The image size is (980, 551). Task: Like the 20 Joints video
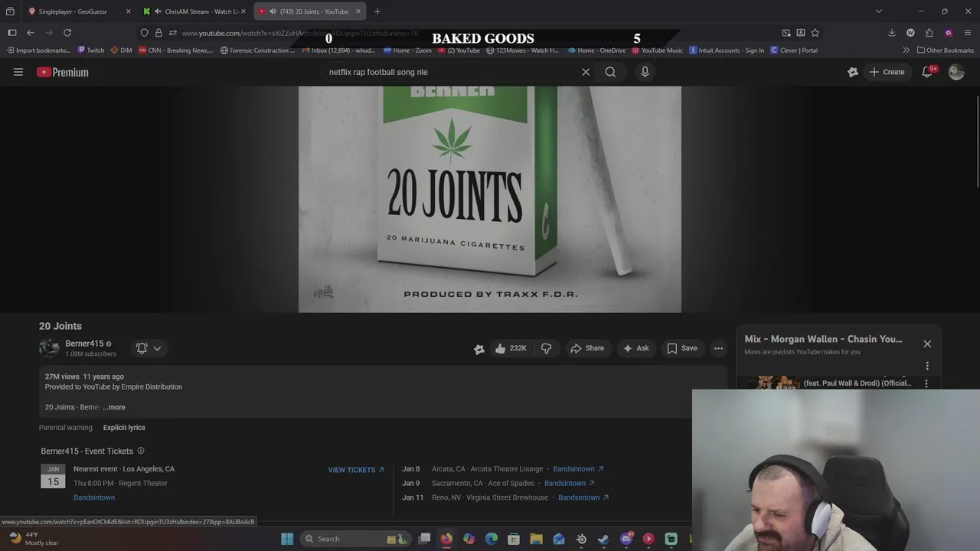[511, 348]
